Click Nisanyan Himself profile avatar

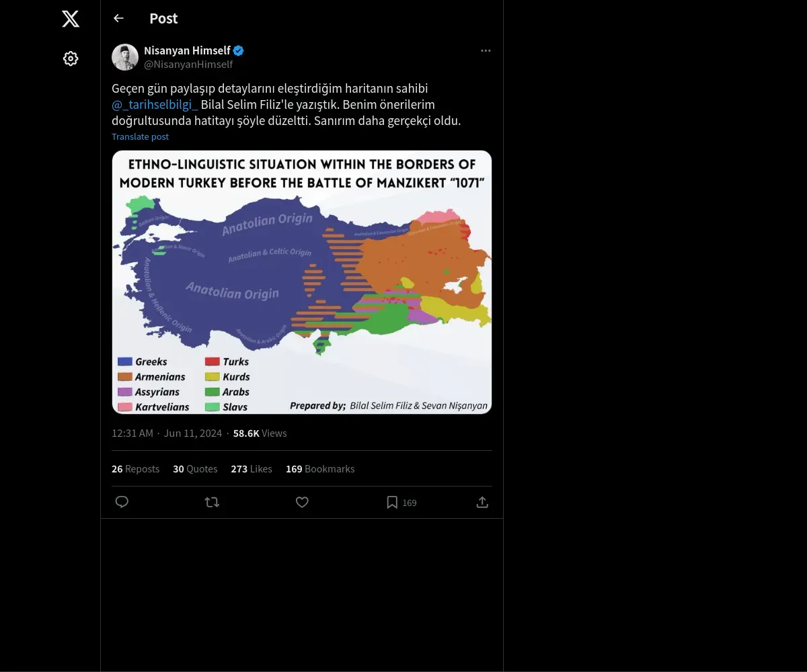(x=125, y=57)
